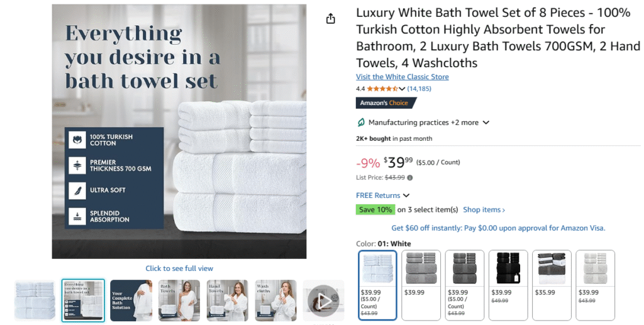Open the 14,185 reviews link
The image size is (644, 325).
[x=419, y=89]
